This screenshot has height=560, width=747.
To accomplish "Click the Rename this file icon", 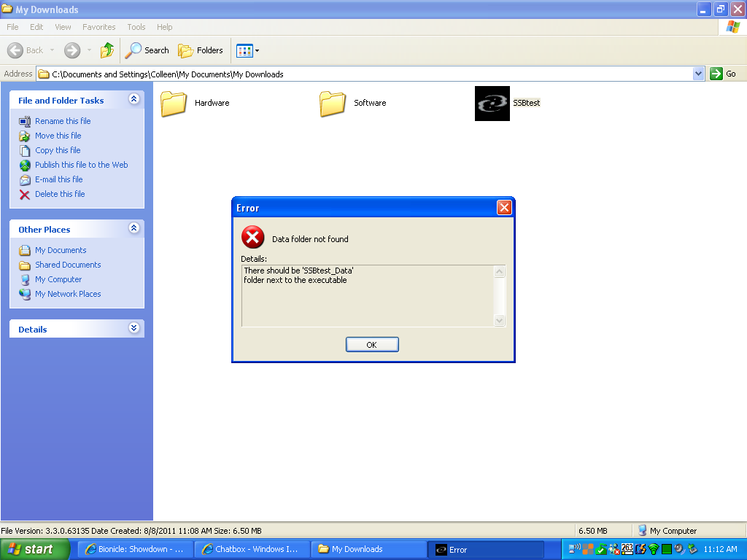I will (x=25, y=122).
